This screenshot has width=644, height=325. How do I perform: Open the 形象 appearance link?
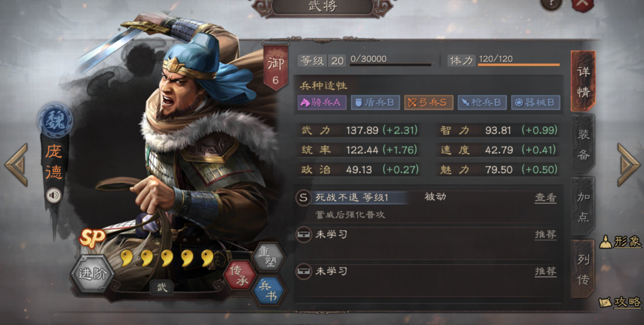621,242
